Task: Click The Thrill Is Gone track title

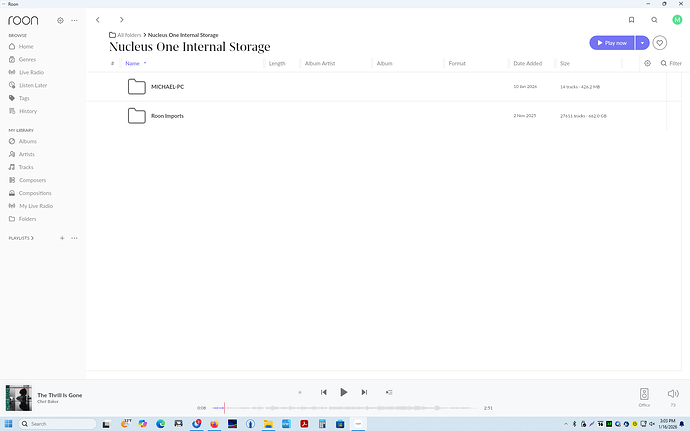Action: click(x=60, y=395)
